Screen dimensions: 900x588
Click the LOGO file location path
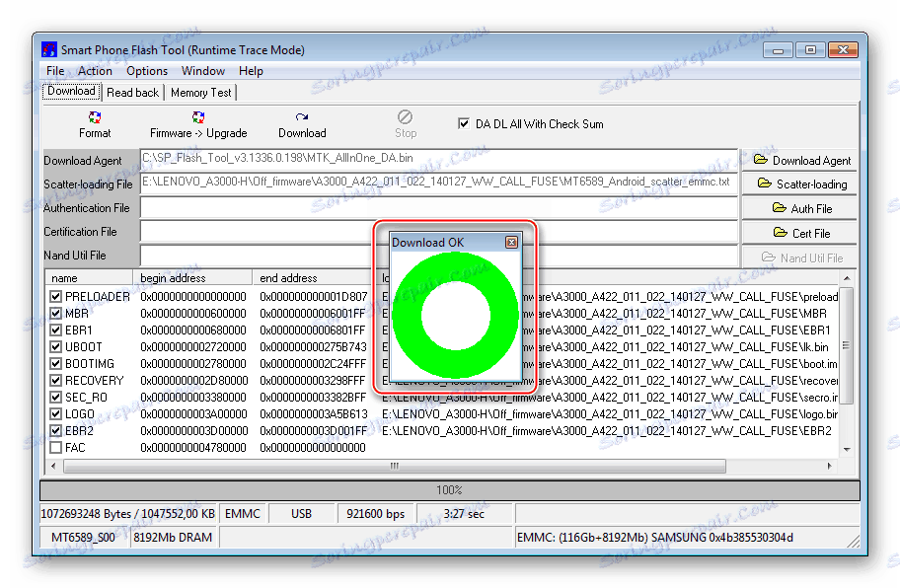(610, 414)
